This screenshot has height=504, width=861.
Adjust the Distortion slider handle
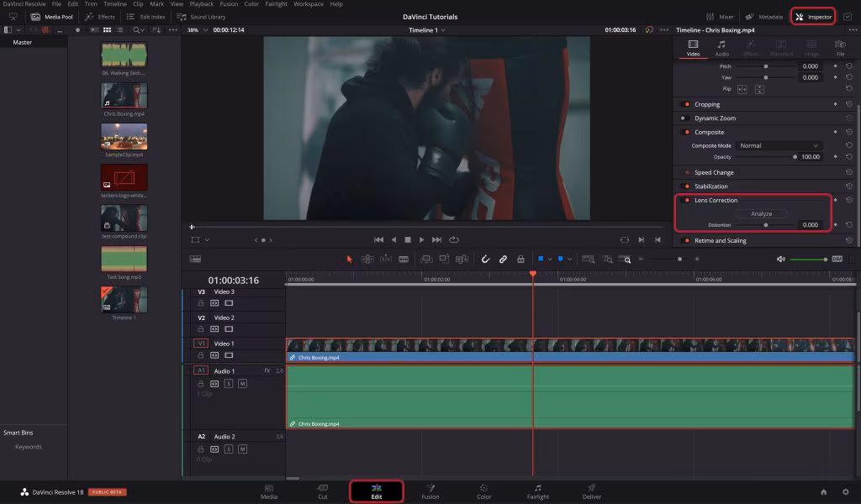click(x=765, y=225)
